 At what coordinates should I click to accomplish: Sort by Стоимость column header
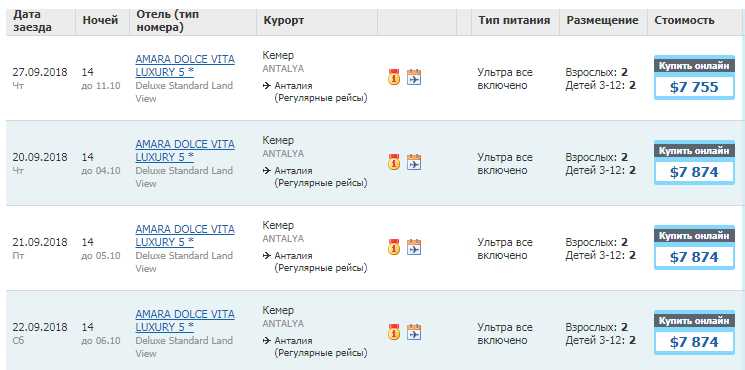coord(684,20)
